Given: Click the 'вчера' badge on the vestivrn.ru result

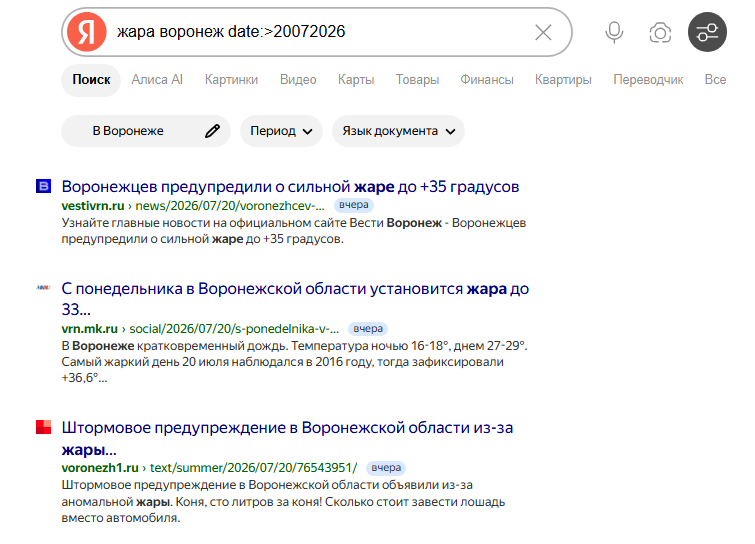Looking at the screenshot, I should point(354,205).
